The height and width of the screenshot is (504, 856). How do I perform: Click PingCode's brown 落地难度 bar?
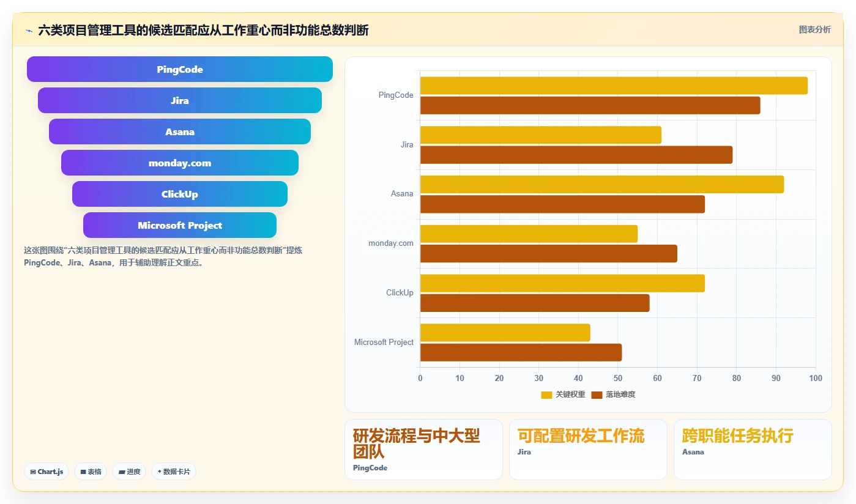coord(590,105)
